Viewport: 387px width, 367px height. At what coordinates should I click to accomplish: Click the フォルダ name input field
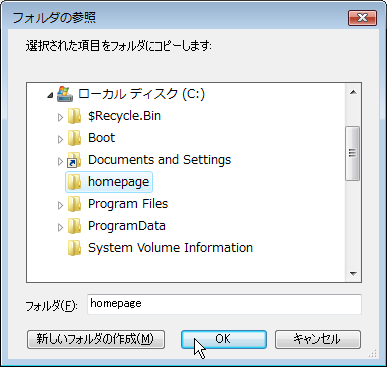[x=224, y=304]
